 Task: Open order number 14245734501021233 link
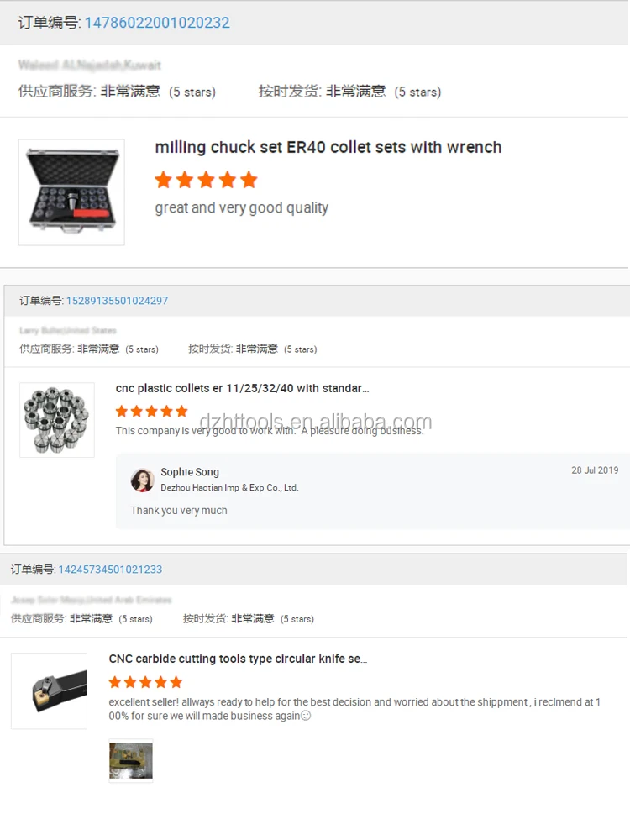pos(110,569)
